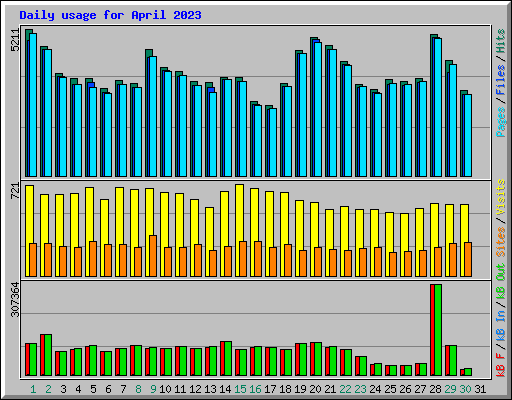Select day 24 on the x-axis
Image resolution: width=512 pixels, height=400 pixels.
coord(375,389)
